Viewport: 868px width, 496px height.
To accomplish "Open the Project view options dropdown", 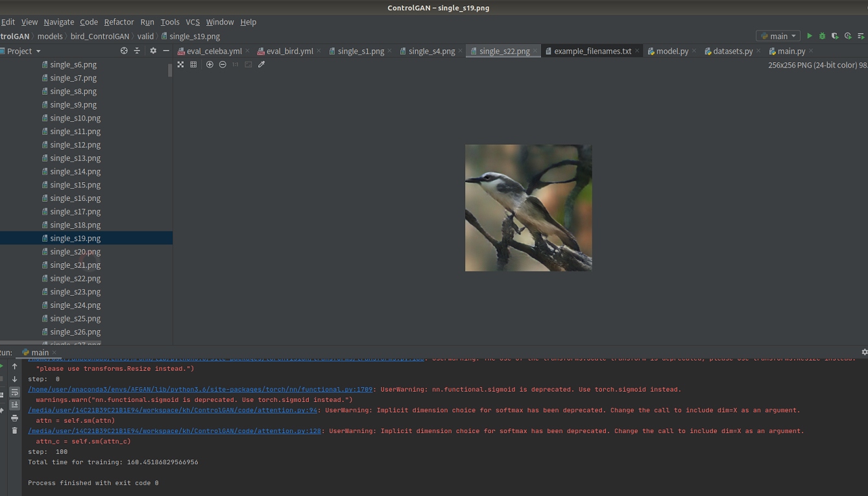I will tap(152, 51).
